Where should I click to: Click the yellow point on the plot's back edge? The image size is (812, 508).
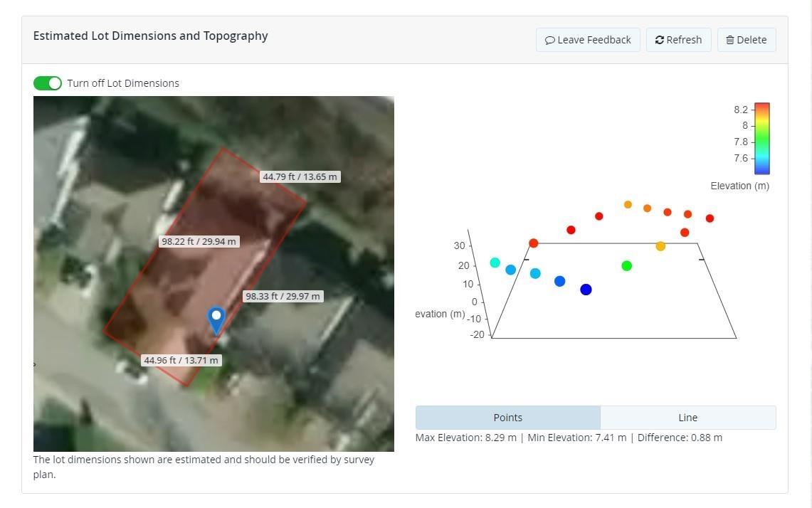click(660, 246)
